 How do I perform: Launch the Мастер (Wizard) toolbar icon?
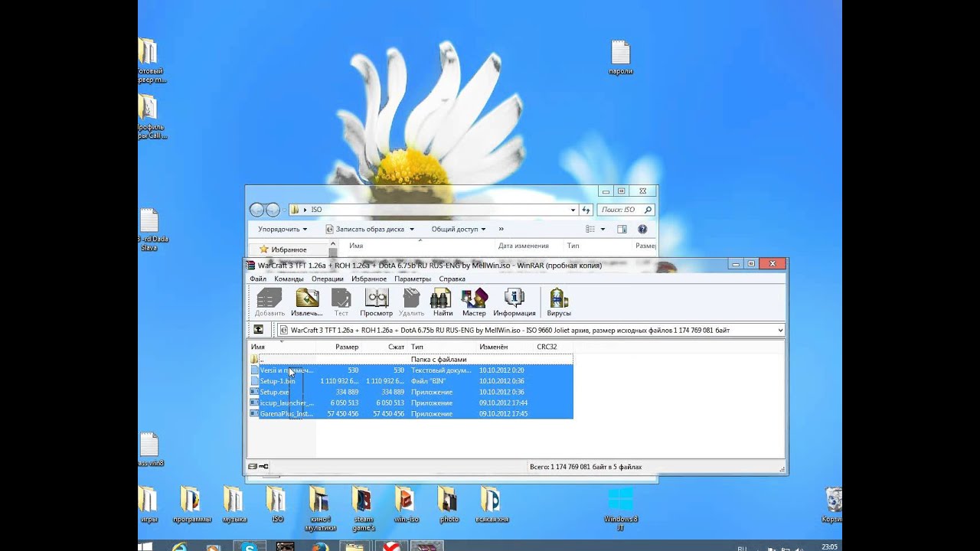pos(474,302)
